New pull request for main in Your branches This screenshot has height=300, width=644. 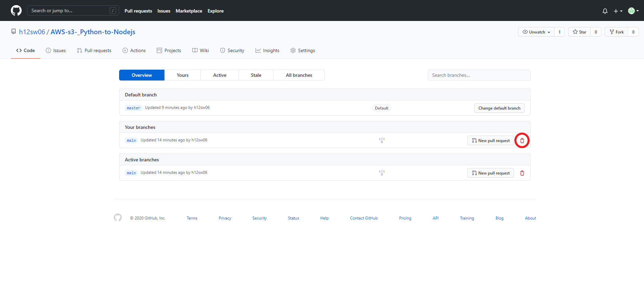tap(491, 140)
